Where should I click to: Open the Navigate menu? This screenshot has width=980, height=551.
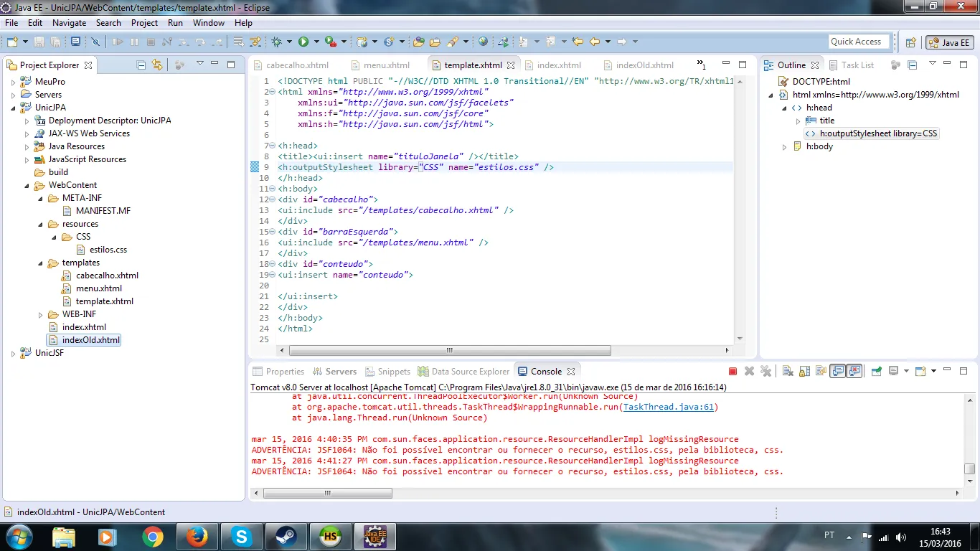click(x=69, y=23)
